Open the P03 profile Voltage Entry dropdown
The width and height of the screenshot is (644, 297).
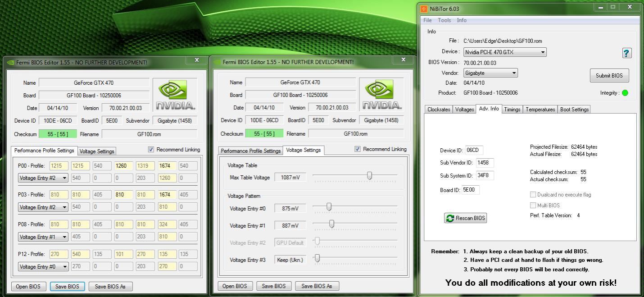point(43,207)
